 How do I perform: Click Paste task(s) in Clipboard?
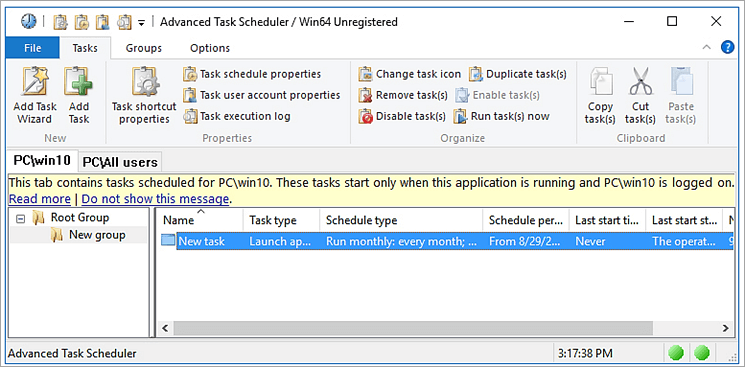coord(681,95)
